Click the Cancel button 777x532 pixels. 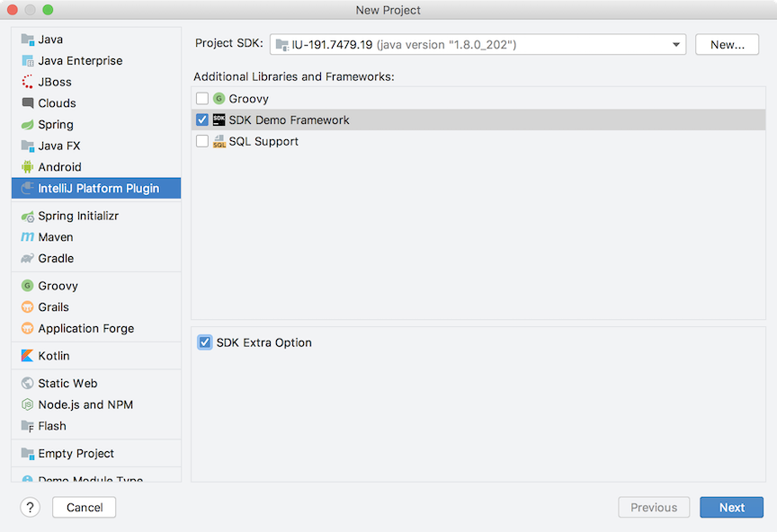click(x=85, y=507)
